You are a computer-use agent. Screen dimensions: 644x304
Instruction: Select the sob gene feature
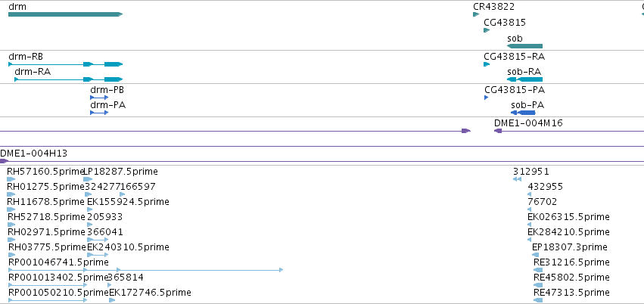click(524, 46)
